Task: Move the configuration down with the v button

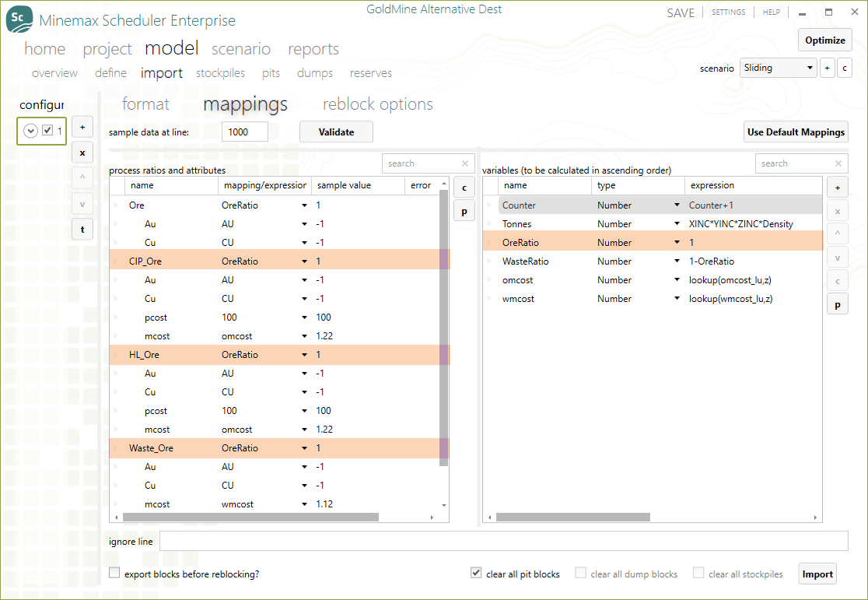Action: click(x=82, y=204)
